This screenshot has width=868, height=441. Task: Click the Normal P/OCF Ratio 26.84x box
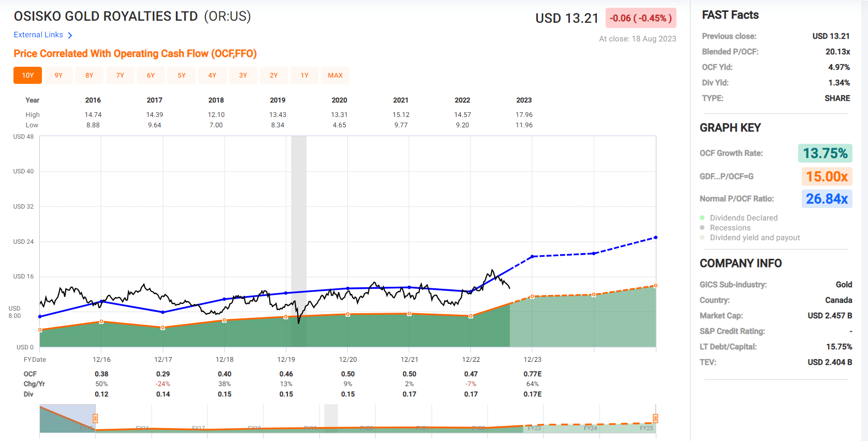(827, 199)
